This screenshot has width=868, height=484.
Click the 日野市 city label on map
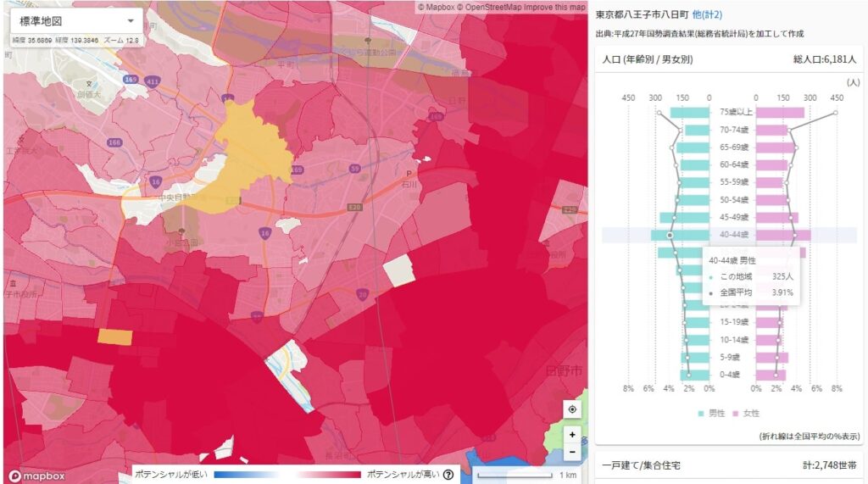(564, 371)
